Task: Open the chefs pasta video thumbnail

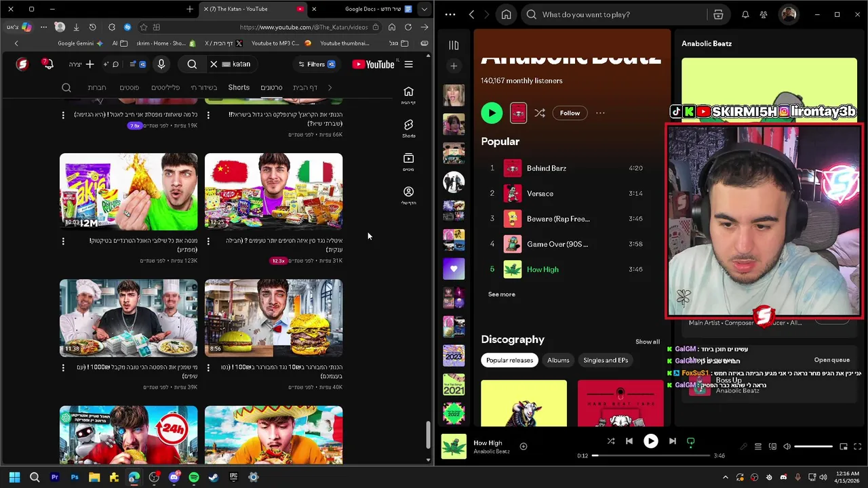Action: click(x=129, y=318)
